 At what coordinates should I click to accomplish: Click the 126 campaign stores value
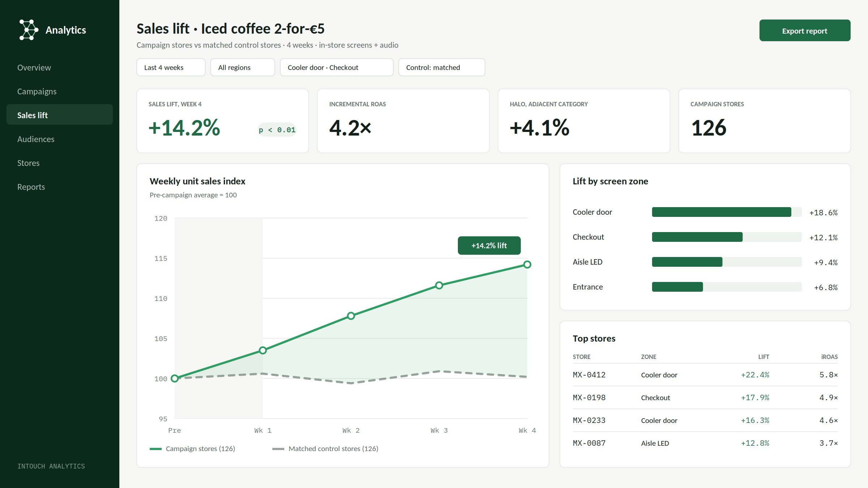709,128
